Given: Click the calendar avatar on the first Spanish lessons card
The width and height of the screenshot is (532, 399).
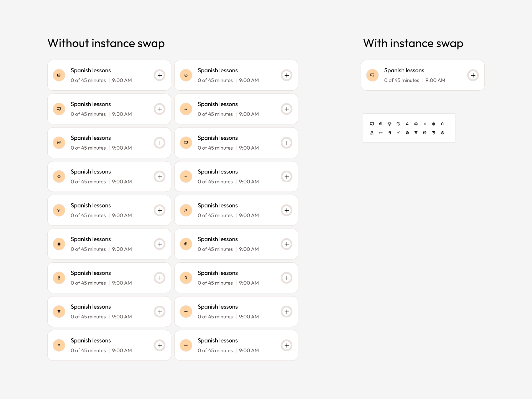Looking at the screenshot, I should (59, 75).
